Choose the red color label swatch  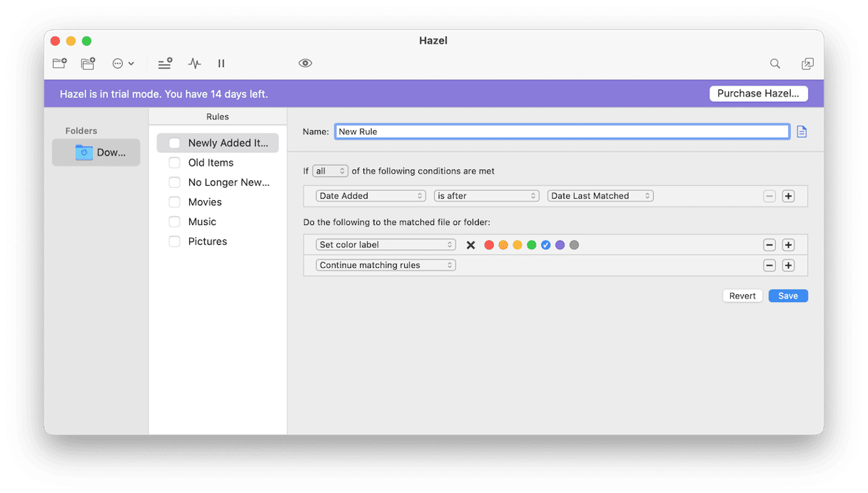489,245
